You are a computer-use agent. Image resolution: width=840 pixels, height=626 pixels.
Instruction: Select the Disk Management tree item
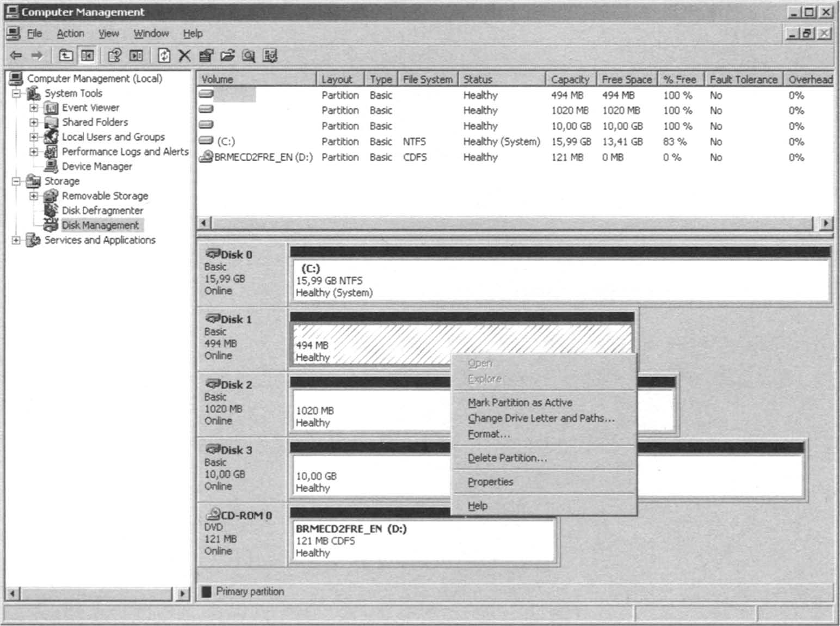coord(100,225)
